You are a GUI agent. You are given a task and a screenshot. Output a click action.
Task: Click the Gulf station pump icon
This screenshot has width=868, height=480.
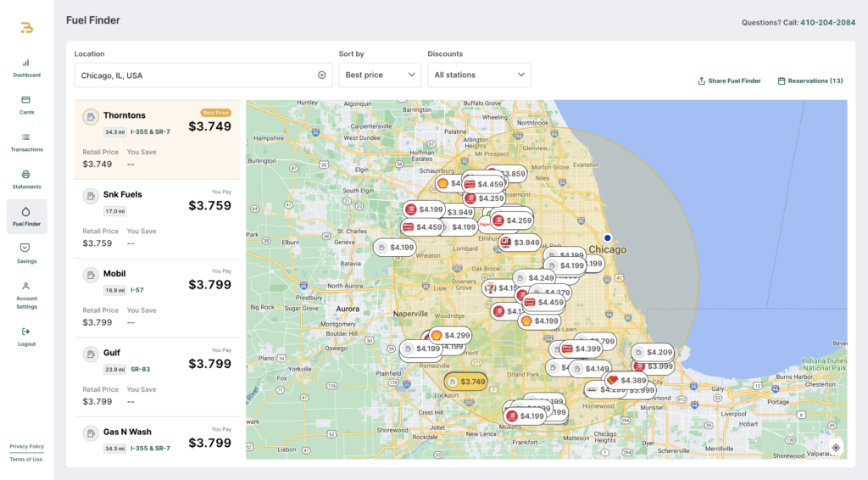91,354
